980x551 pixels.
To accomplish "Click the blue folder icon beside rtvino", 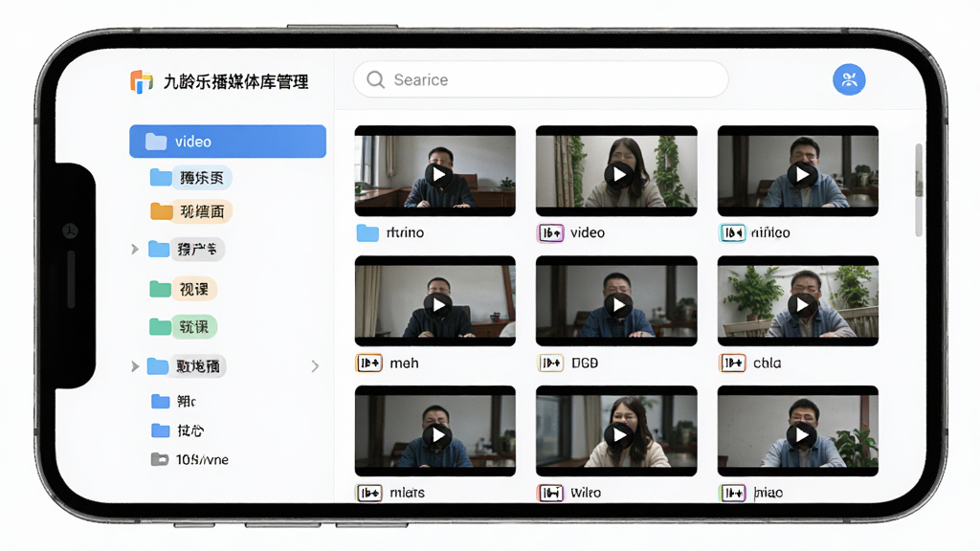I will pyautogui.click(x=367, y=233).
